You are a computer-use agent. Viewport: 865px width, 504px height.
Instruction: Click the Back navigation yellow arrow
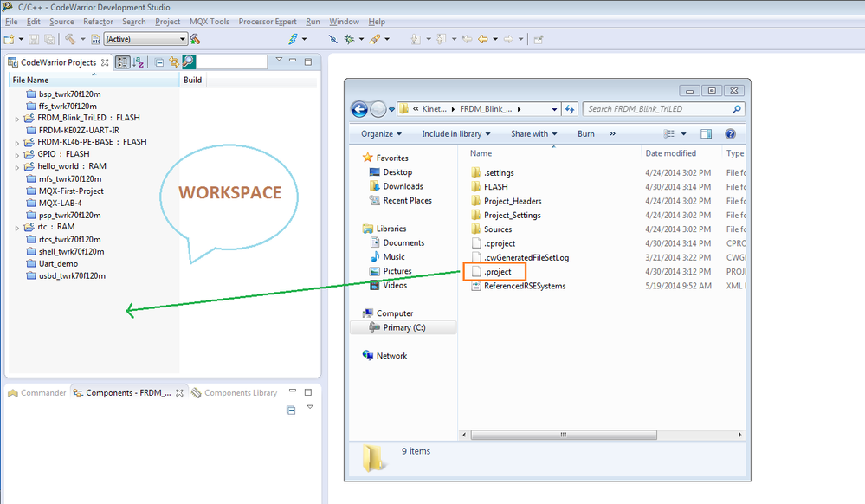pyautogui.click(x=482, y=39)
